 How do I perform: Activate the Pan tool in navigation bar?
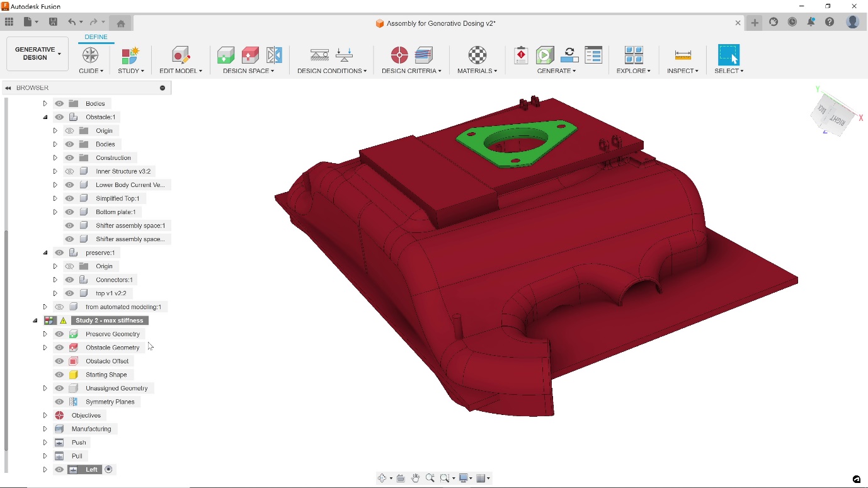[416, 478]
